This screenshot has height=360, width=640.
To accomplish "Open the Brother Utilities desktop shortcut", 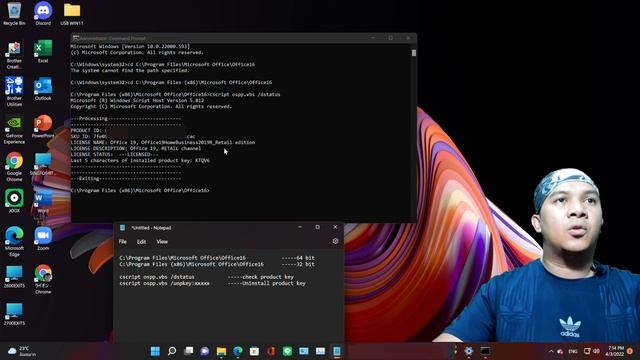I will coord(14,91).
